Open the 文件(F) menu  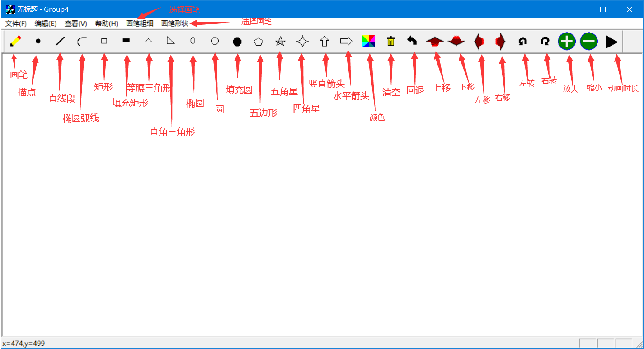16,24
